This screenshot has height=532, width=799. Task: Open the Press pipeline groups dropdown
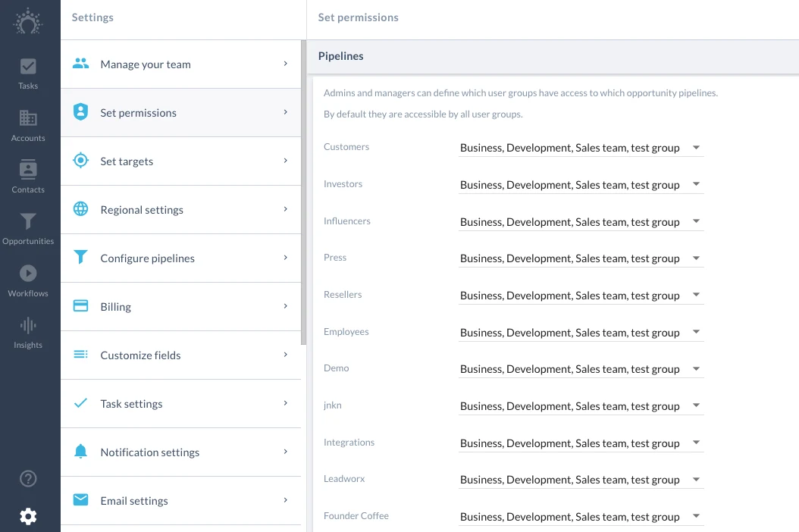(x=581, y=258)
